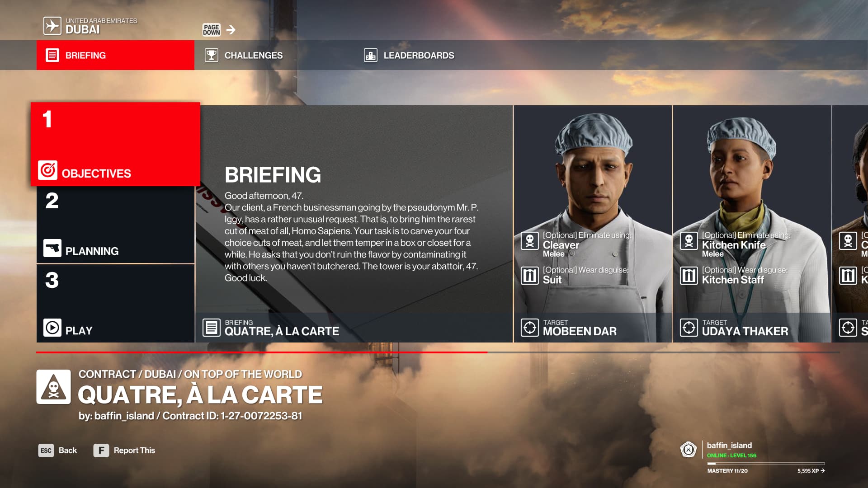This screenshot has height=488, width=868.
Task: Click the contract skull warning icon
Action: (x=53, y=387)
